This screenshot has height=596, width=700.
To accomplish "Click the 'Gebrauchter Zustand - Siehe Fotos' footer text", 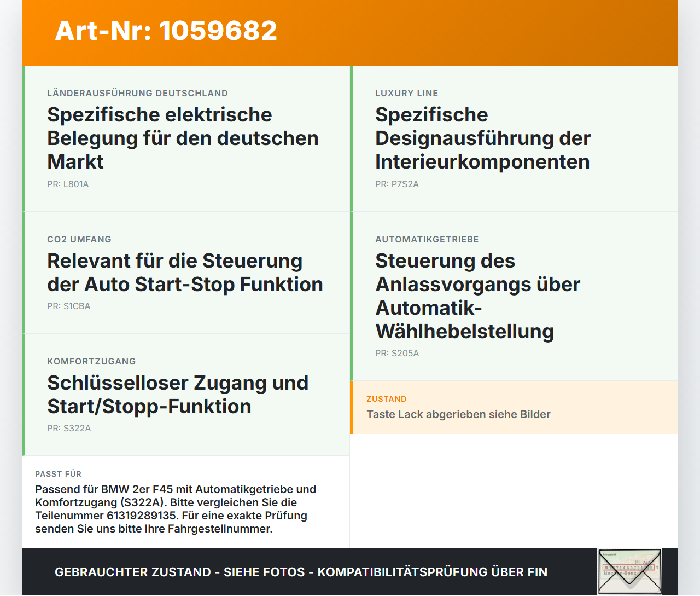I will point(301,572).
